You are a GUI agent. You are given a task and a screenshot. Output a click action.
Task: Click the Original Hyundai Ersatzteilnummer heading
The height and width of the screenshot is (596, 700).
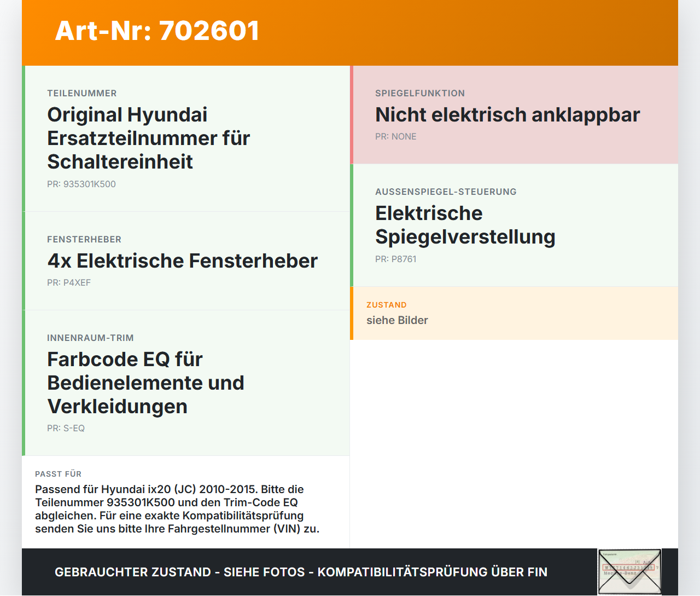click(x=149, y=138)
